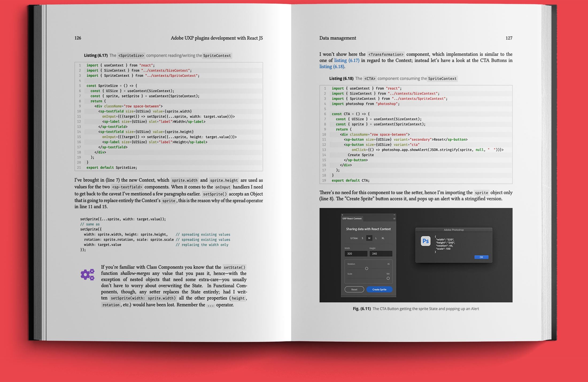
Task: Select the M UI Size option
Action: [x=369, y=238]
